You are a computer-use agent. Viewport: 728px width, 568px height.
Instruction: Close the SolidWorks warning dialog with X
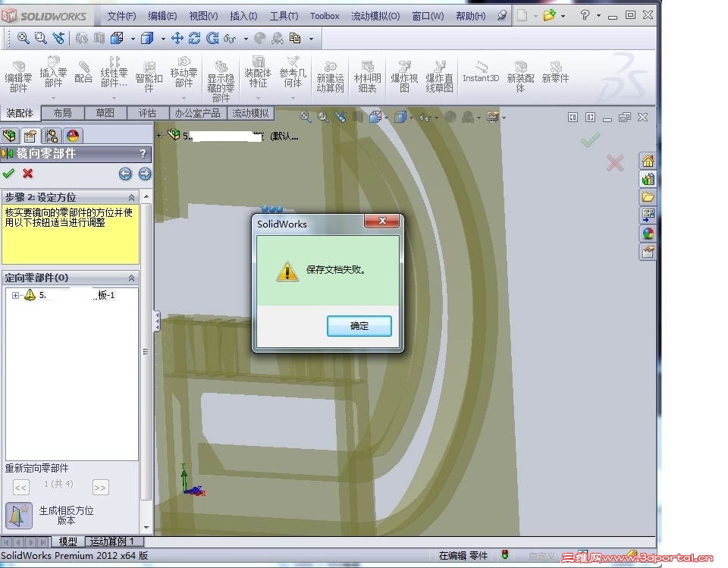point(382,221)
